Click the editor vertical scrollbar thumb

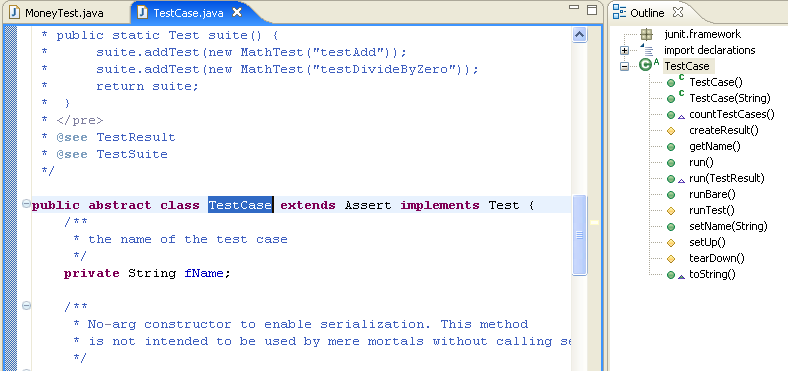point(579,235)
